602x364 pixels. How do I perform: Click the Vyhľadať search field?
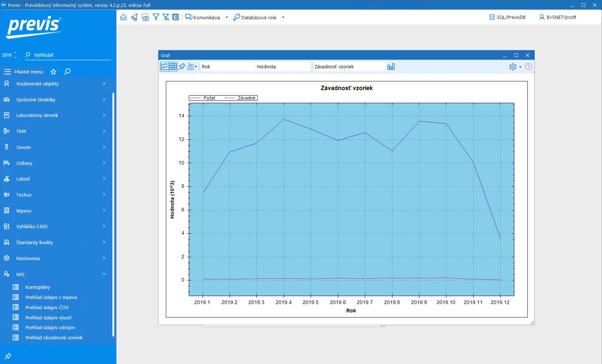pos(68,55)
